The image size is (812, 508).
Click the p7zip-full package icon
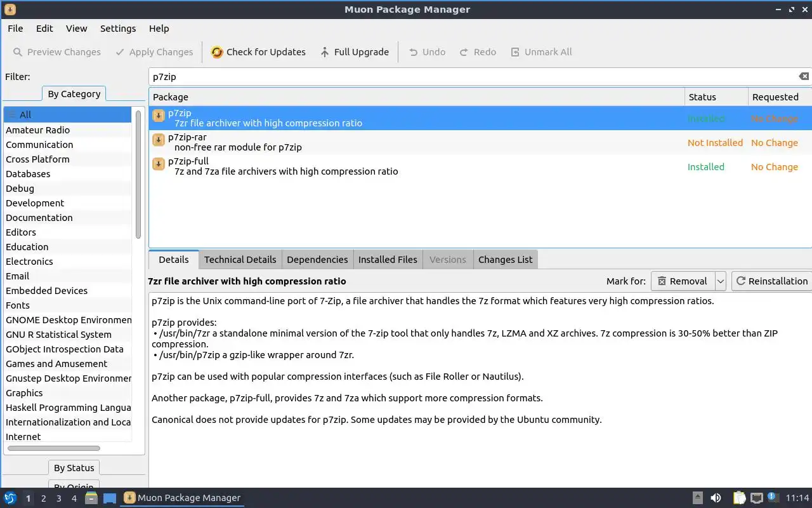(x=159, y=164)
